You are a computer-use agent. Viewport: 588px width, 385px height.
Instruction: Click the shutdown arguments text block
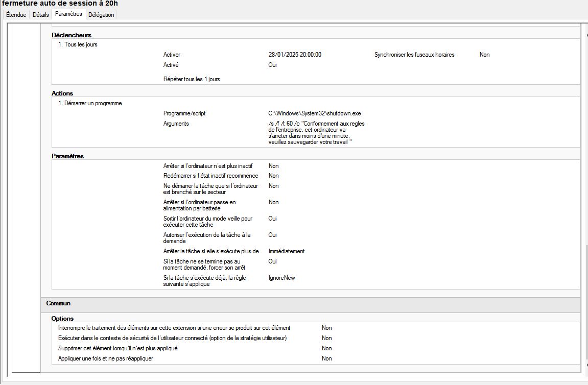[x=316, y=133]
